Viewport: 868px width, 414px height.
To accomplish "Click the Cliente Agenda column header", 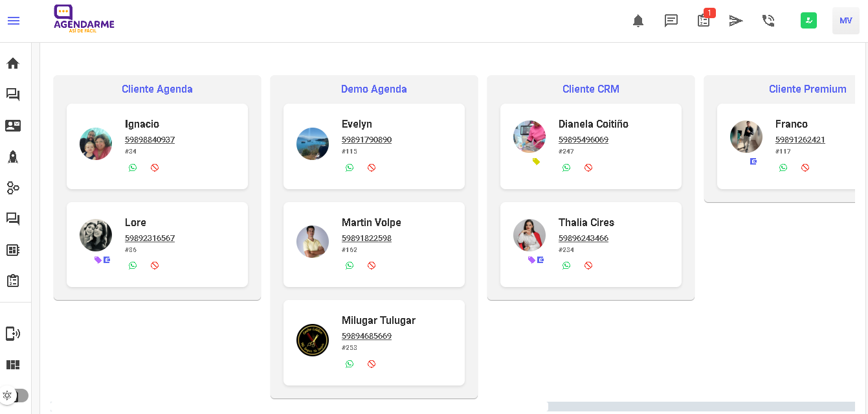I will [x=157, y=89].
